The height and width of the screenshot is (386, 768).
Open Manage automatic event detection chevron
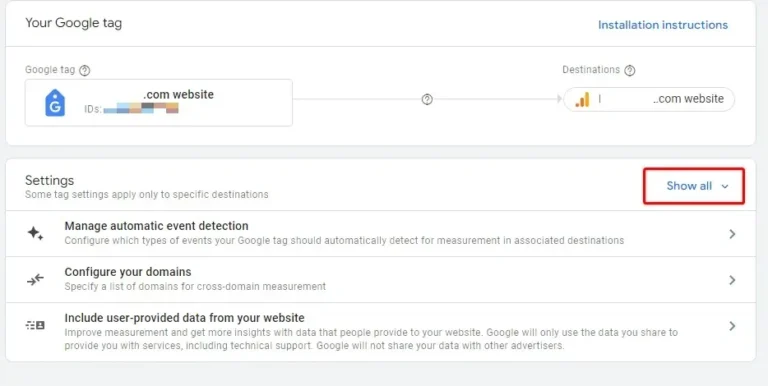click(x=732, y=234)
